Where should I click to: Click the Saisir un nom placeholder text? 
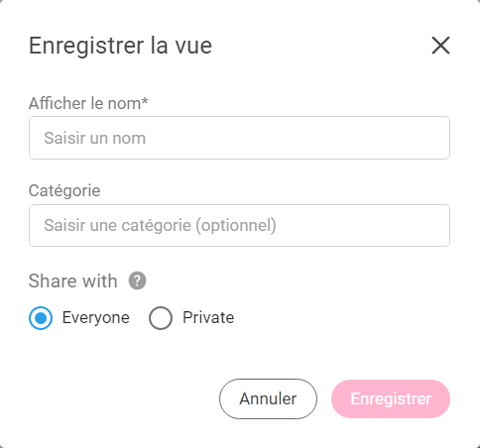point(95,138)
